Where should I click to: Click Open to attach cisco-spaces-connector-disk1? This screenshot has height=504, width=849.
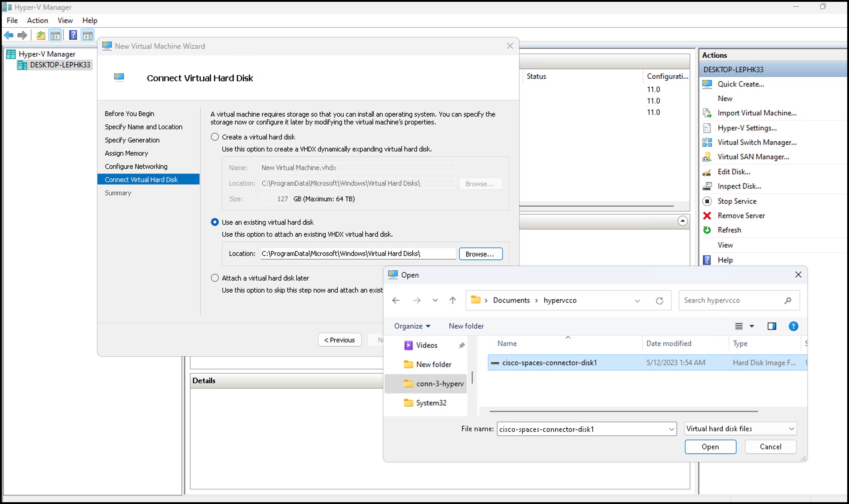pos(710,447)
